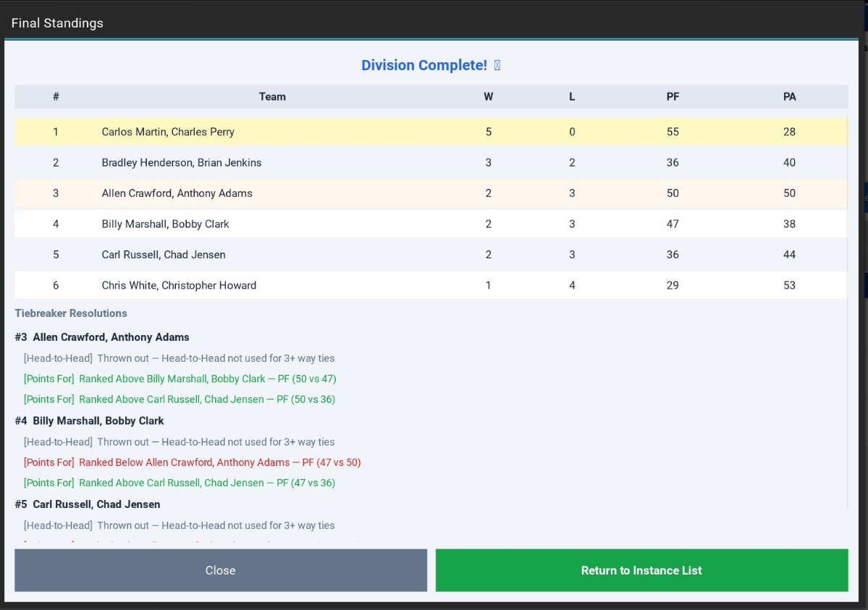Click #3 Allen Crawford tiebreaker heading

coord(102,337)
